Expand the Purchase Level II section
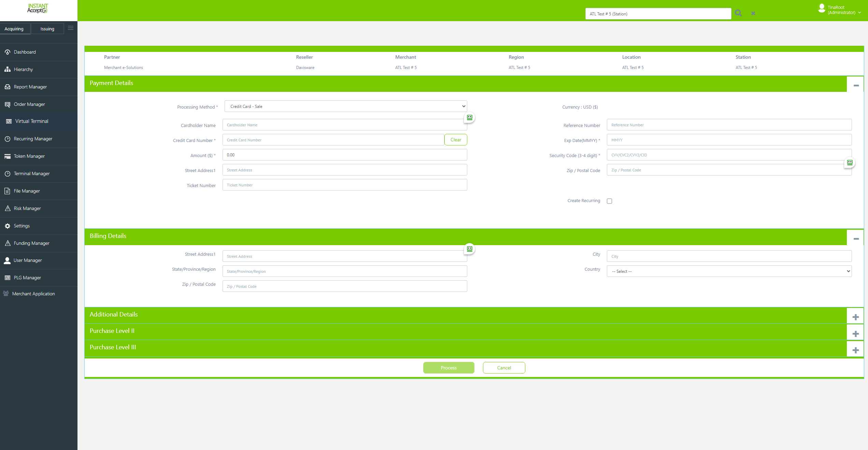Viewport: 868px width, 450px height. (855, 334)
